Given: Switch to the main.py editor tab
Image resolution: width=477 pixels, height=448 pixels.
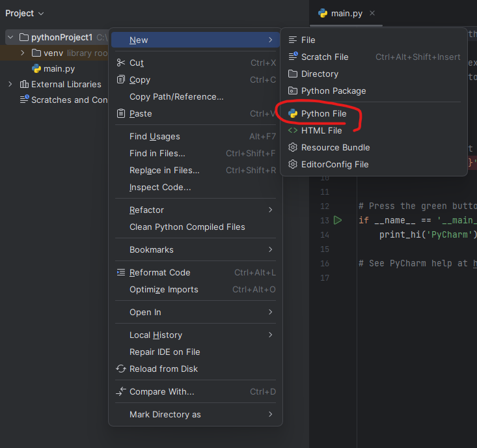Looking at the screenshot, I should [x=346, y=14].
